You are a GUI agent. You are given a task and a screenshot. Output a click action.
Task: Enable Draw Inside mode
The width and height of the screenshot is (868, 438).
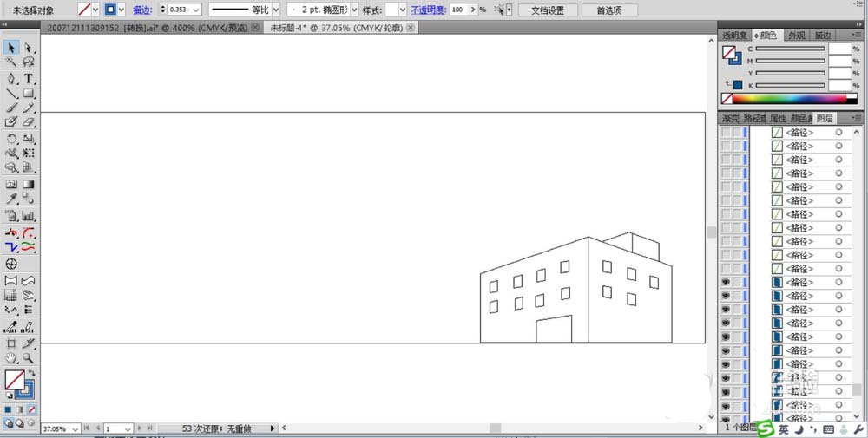(x=31, y=423)
